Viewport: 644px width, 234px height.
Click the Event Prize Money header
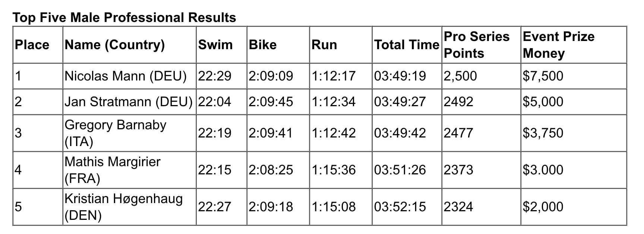(573, 45)
